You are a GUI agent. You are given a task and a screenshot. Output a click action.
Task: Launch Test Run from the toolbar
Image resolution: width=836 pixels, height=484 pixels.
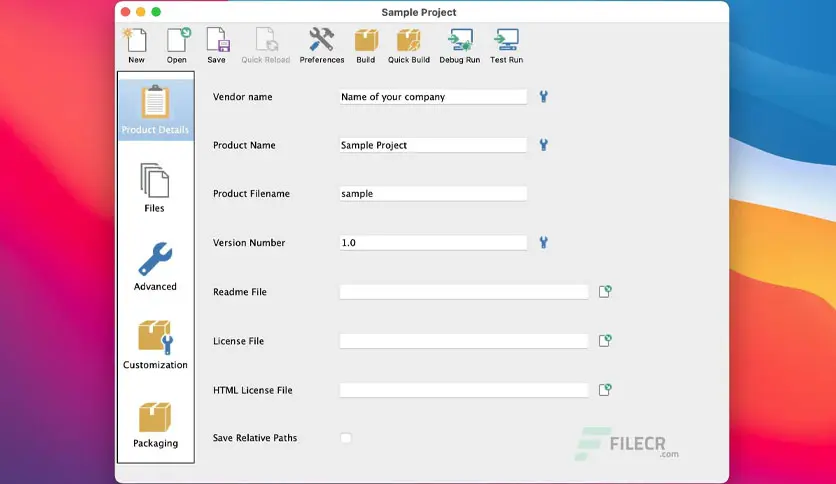[x=506, y=41]
